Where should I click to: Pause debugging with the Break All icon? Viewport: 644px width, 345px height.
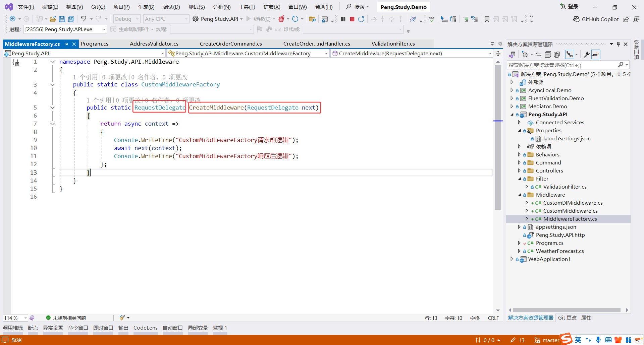pos(343,19)
